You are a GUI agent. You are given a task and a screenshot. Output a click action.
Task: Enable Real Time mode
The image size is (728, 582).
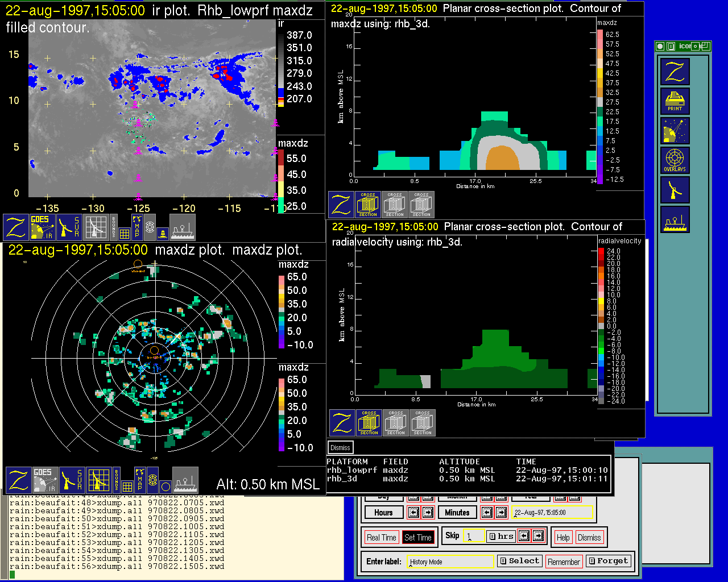(381, 538)
